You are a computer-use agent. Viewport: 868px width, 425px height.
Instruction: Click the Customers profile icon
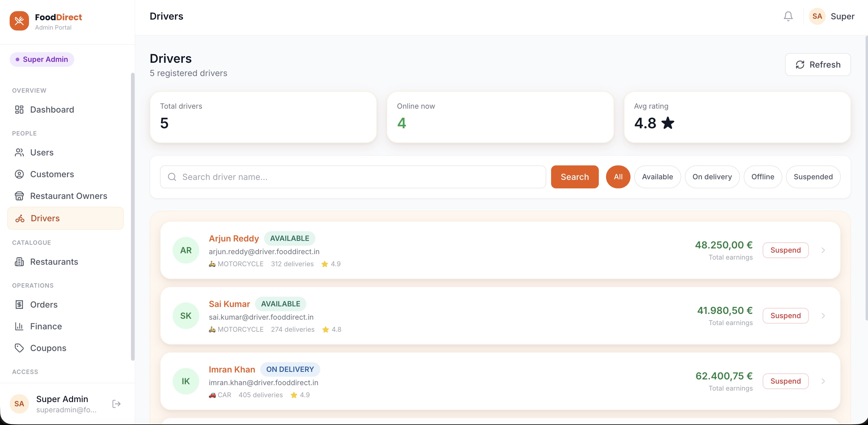point(19,174)
